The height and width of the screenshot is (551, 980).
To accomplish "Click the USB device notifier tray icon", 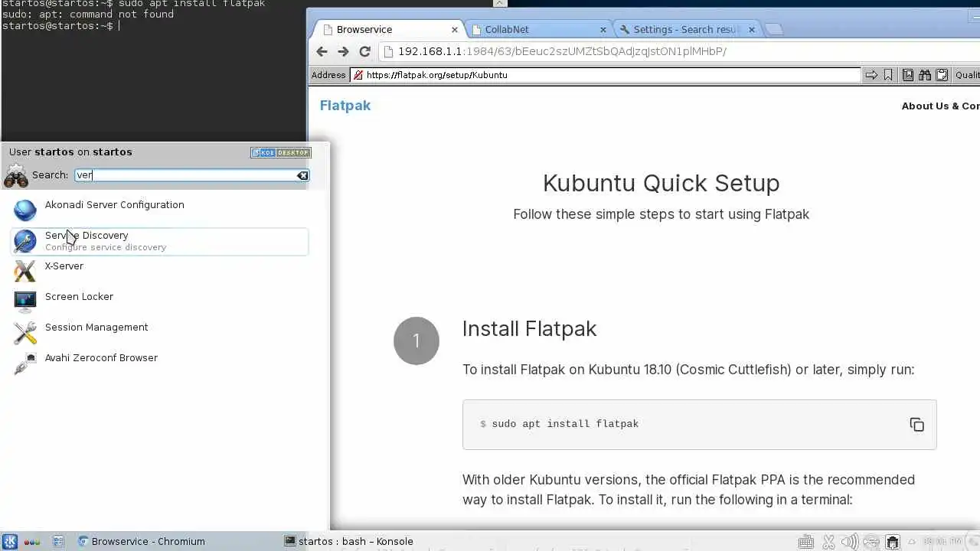I will (x=871, y=543).
